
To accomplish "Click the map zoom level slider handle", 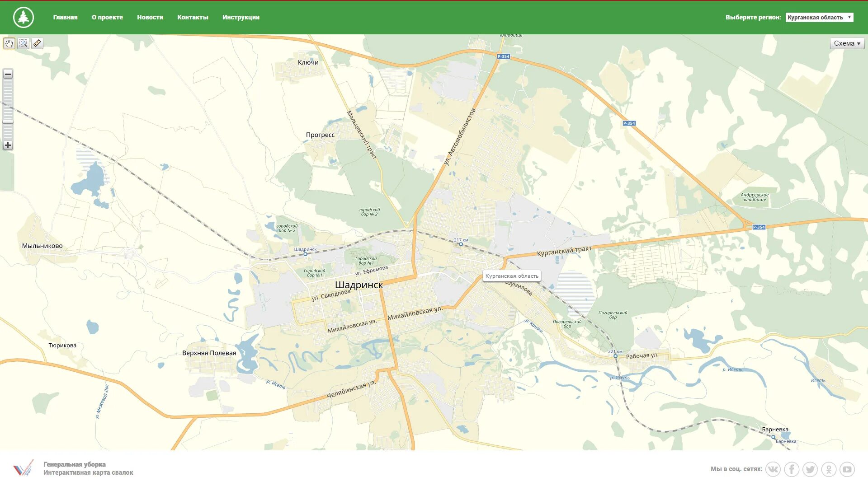I will click(8, 121).
